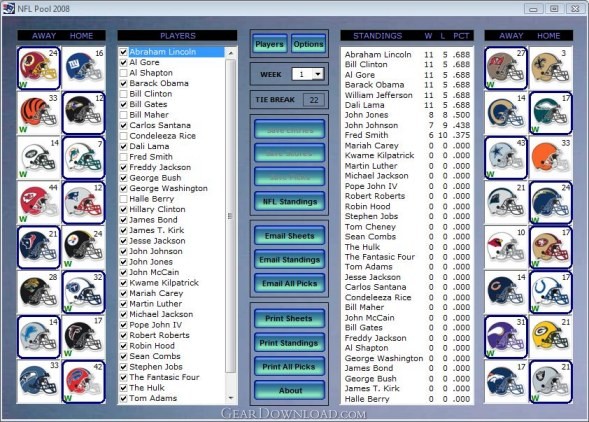Pick the Raiders helmet
The height and width of the screenshot is (422, 589).
pos(550,382)
